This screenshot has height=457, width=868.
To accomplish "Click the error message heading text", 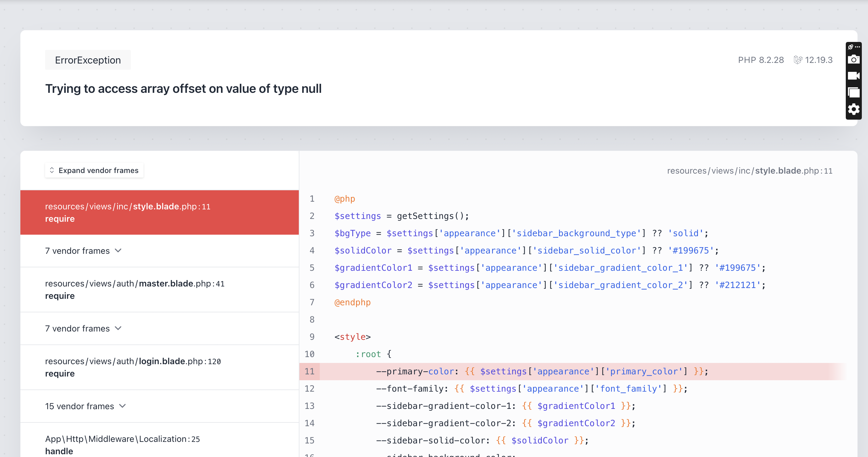I will (183, 89).
